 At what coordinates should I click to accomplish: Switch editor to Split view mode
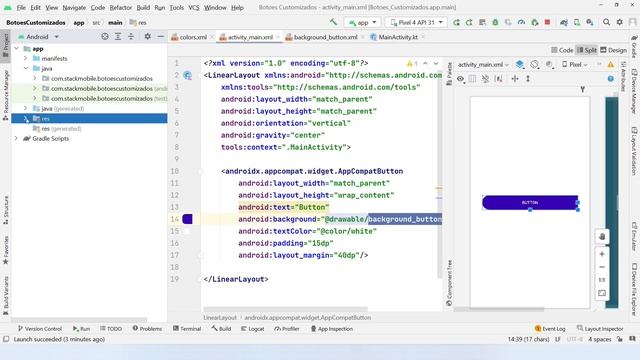(587, 50)
